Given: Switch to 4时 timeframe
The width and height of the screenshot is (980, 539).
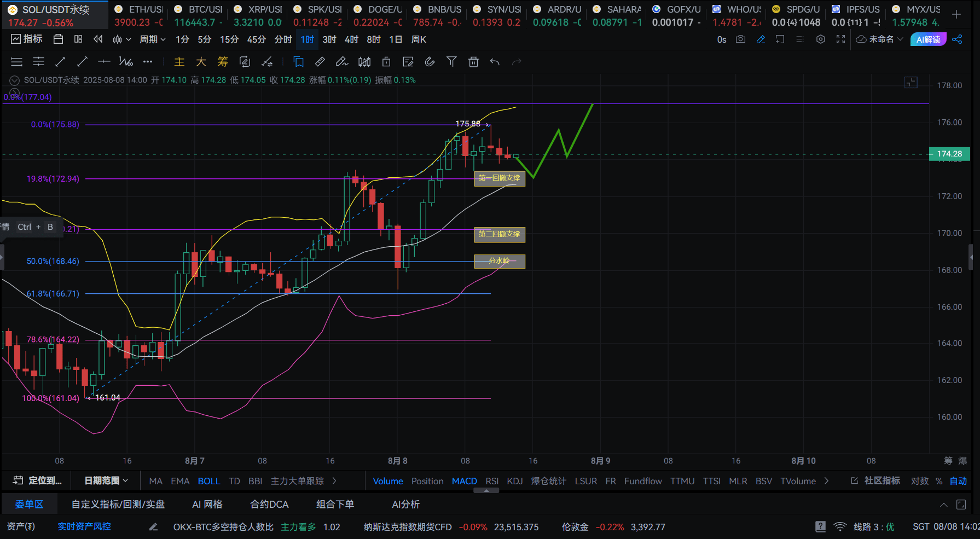Looking at the screenshot, I should coord(351,39).
